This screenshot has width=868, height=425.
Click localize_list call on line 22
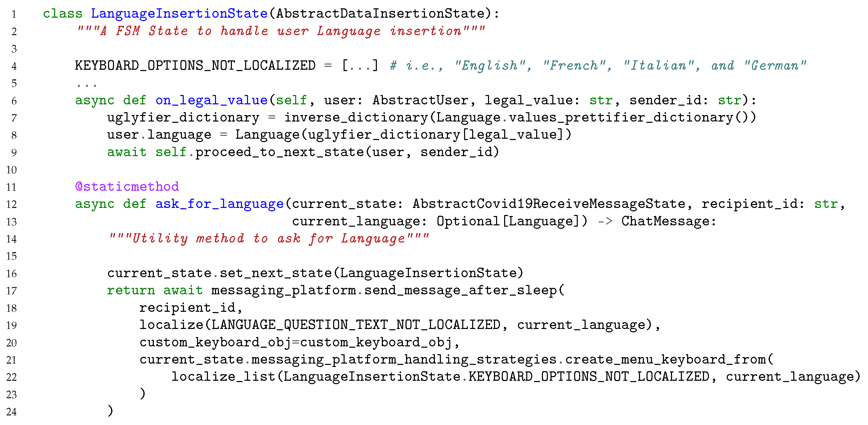click(x=223, y=377)
